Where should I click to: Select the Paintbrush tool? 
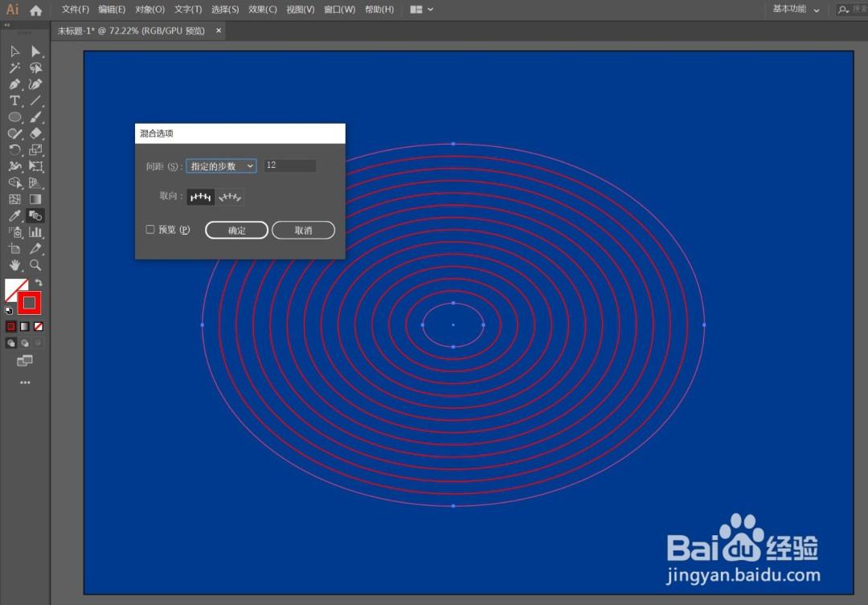tap(36, 117)
